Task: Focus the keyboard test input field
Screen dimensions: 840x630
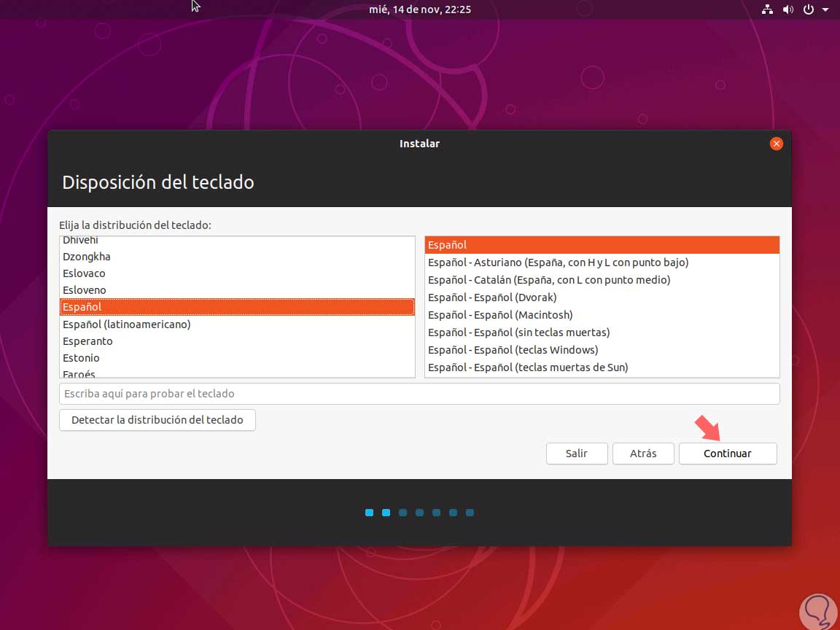Action: [x=419, y=394]
